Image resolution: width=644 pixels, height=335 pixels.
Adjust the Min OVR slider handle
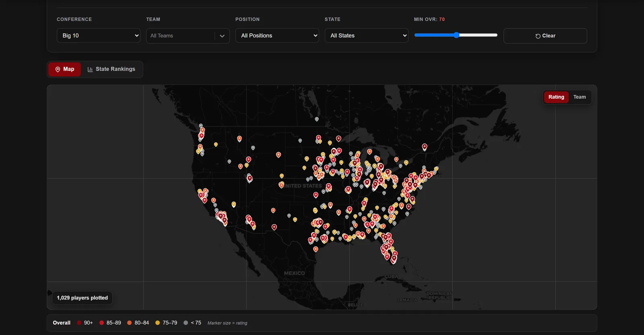coord(456,35)
